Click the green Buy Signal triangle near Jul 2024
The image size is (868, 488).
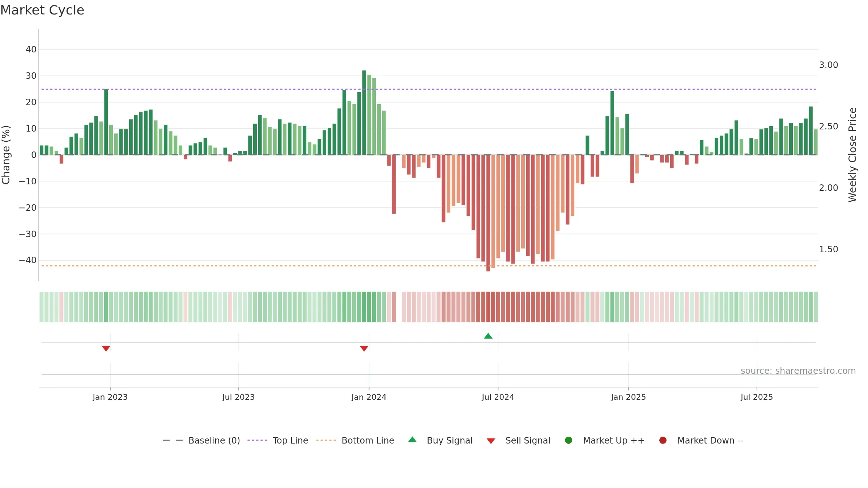coord(488,336)
